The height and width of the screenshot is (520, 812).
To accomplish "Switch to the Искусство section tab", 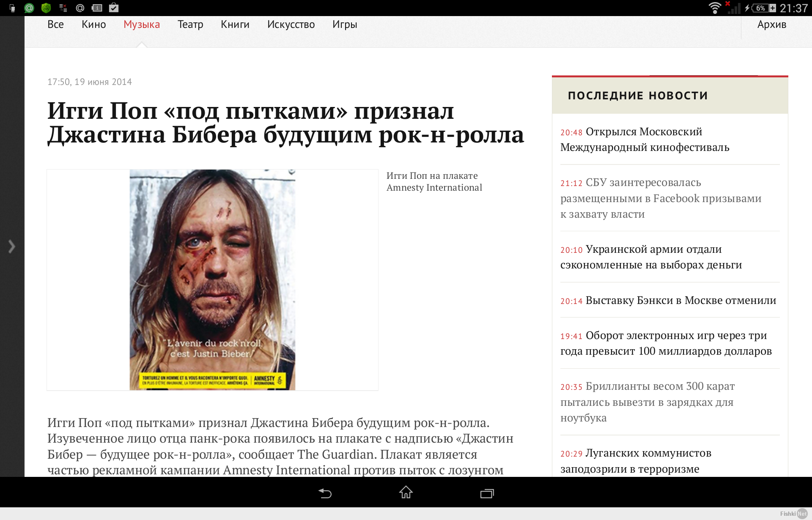I will click(291, 25).
